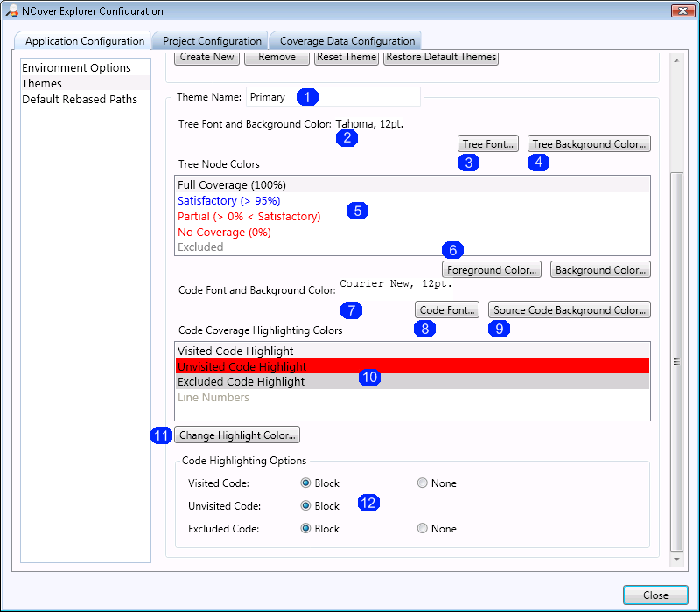The height and width of the screenshot is (612, 700).
Task: Click Tree Background Color button
Action: [x=589, y=144]
